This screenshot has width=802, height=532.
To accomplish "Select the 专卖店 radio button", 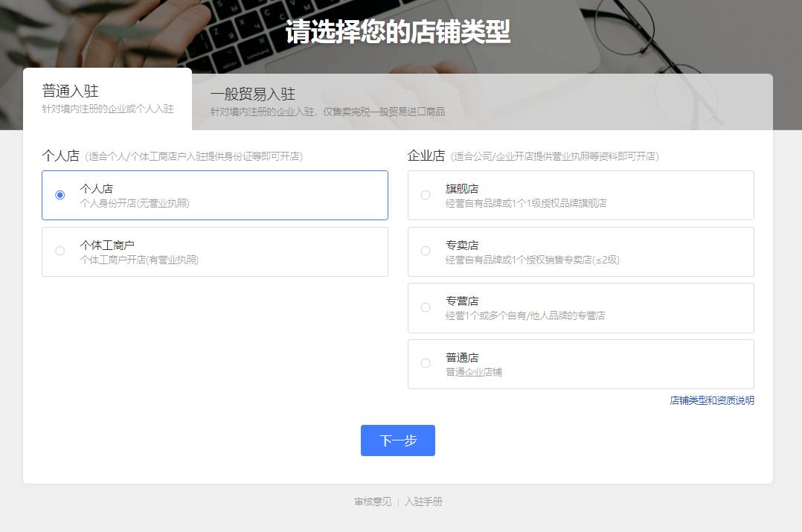I will coord(425,251).
